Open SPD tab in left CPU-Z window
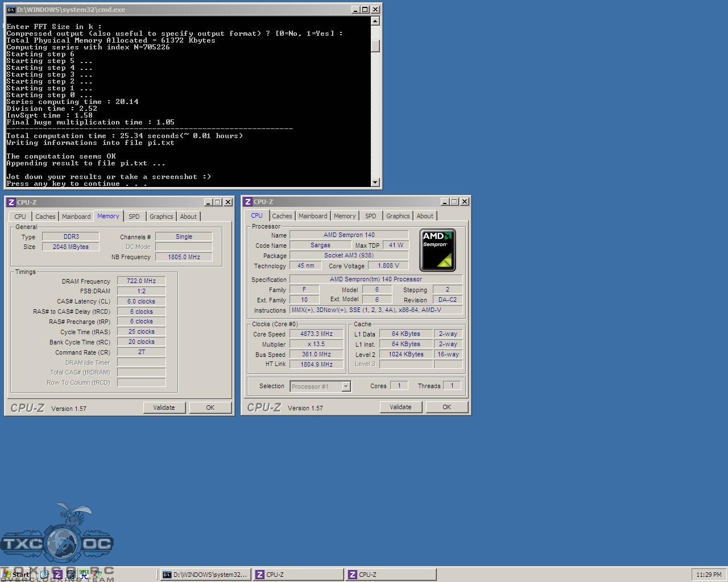 tap(134, 217)
